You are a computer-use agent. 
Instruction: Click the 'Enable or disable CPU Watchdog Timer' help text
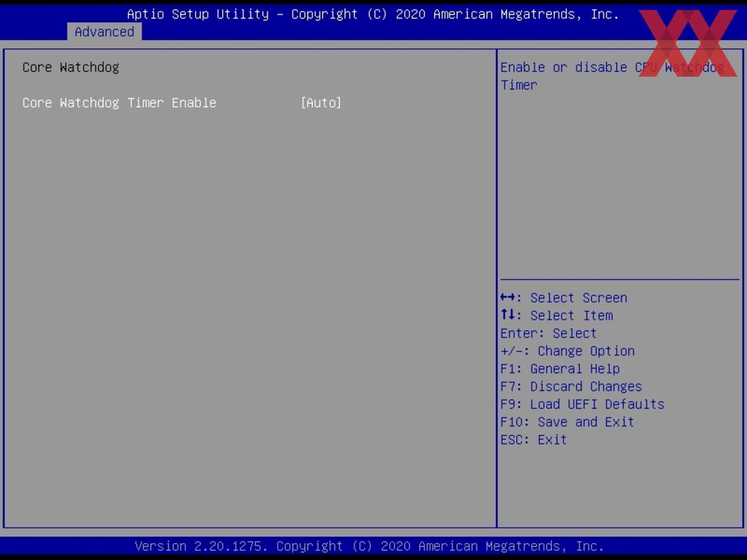click(612, 76)
